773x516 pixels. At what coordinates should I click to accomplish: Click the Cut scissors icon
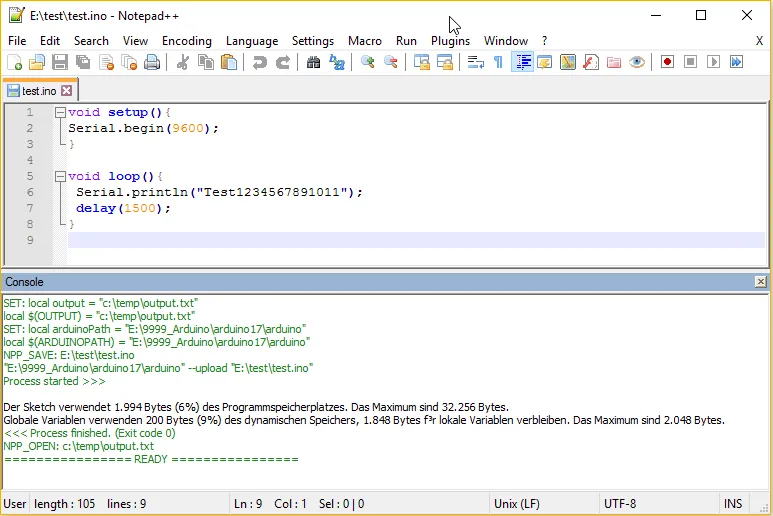(183, 63)
